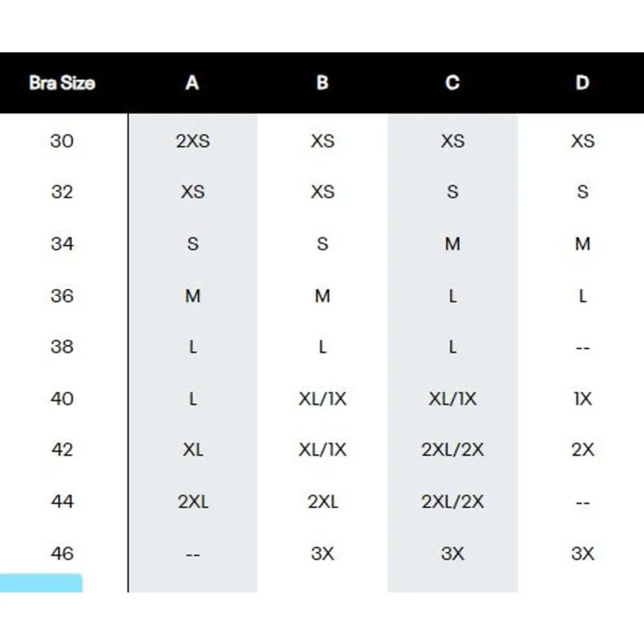This screenshot has width=644, height=644.
Task: Click bra size 40 row label
Action: click(62, 399)
